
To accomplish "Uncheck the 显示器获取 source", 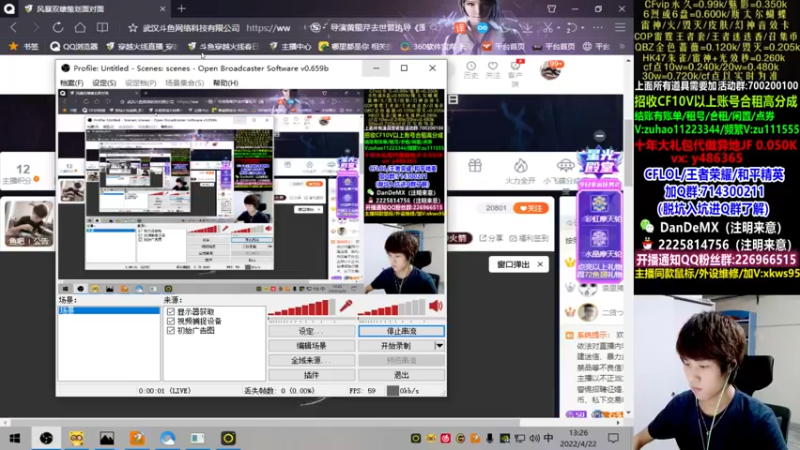I will coord(171,312).
